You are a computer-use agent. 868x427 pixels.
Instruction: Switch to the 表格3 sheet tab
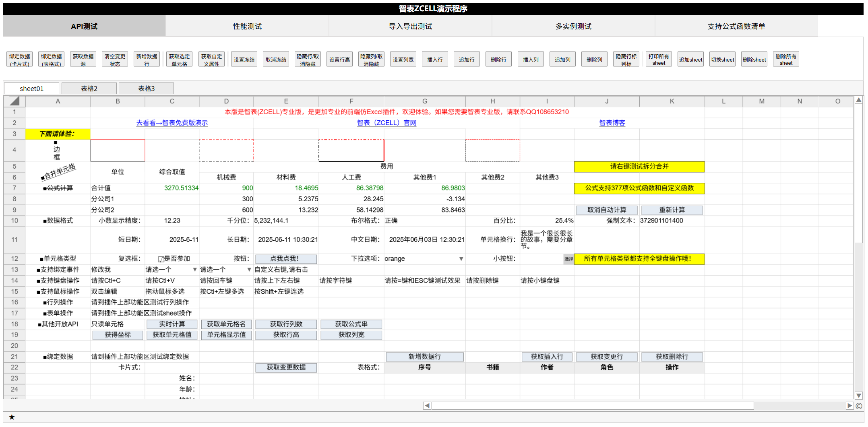click(x=146, y=89)
